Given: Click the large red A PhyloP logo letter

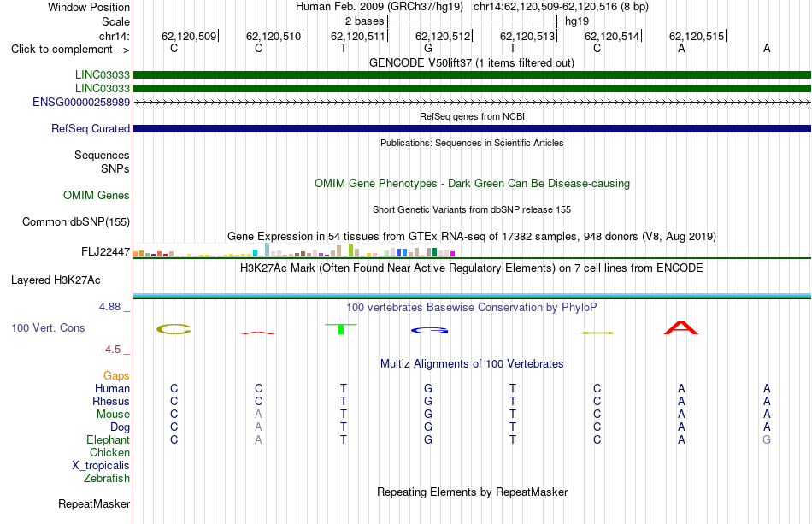Looking at the screenshot, I should point(681,327).
